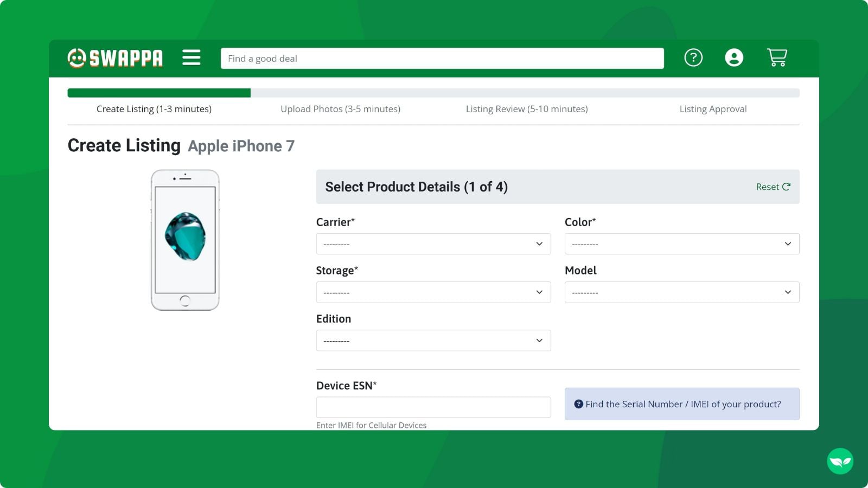Go to the Listing Approval step
Viewport: 868px width, 488px height.
(713, 109)
